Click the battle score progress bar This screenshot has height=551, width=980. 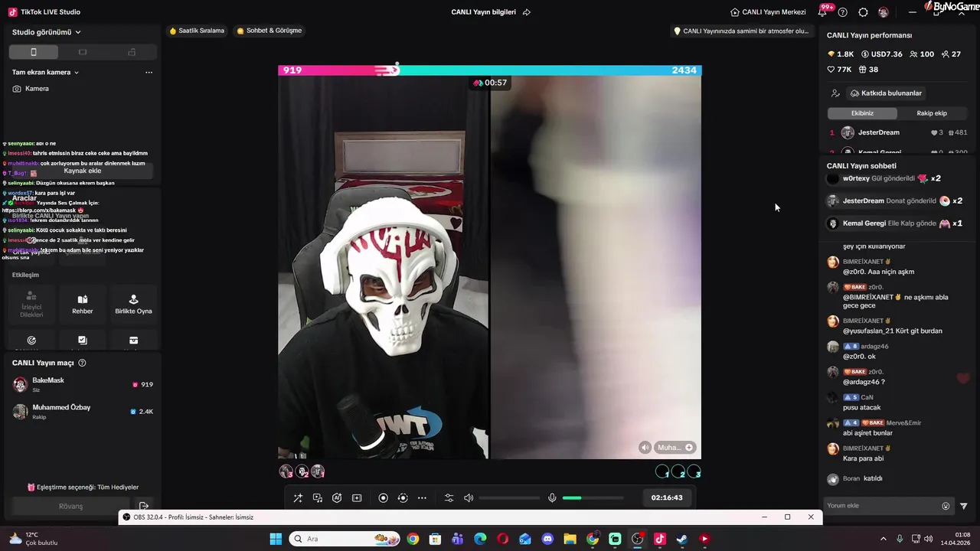490,70
